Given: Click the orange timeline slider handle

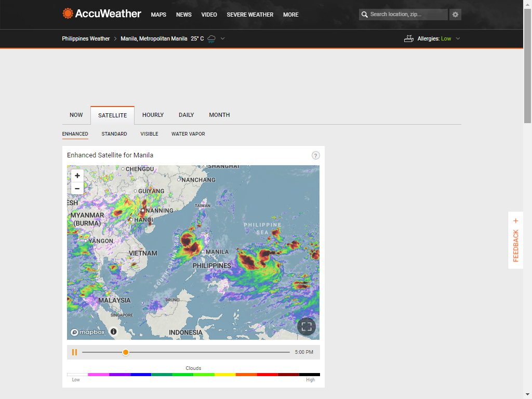Looking at the screenshot, I should (126, 352).
